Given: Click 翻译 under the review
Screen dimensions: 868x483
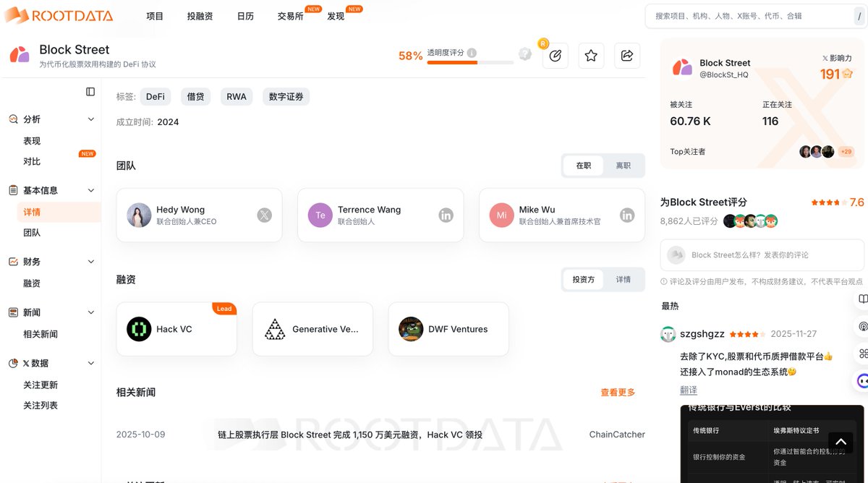Looking at the screenshot, I should point(689,390).
